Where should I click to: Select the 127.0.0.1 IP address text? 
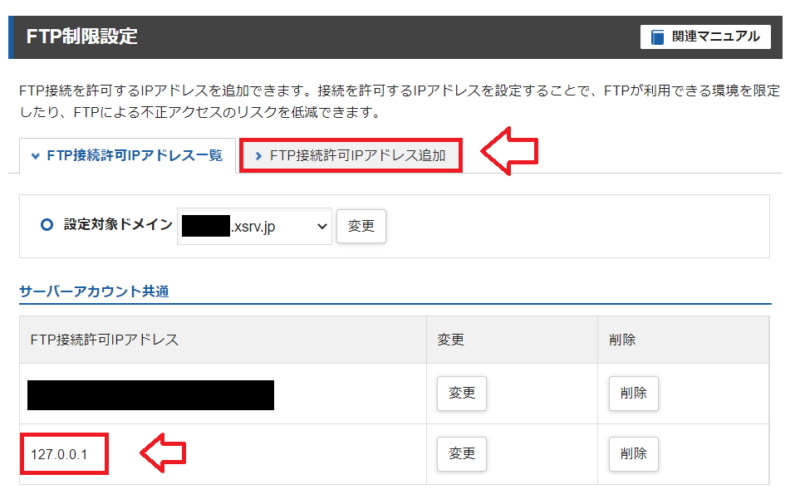(59, 455)
